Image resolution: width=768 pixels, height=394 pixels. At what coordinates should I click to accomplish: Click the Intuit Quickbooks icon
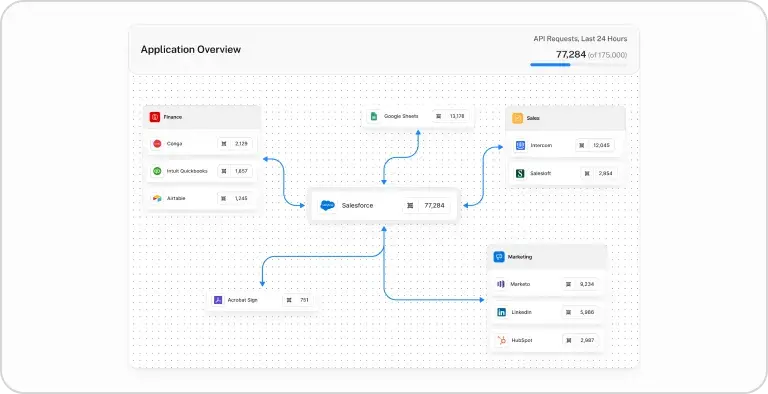pyautogui.click(x=157, y=171)
